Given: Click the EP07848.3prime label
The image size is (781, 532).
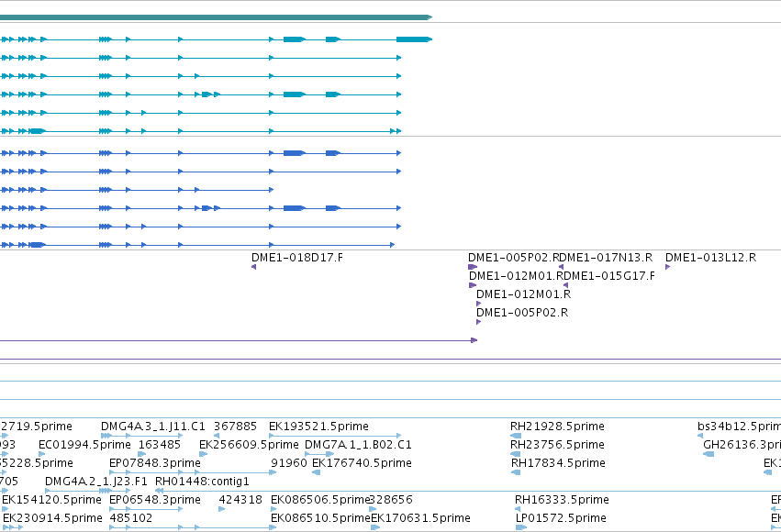Looking at the screenshot, I should click(x=155, y=463).
